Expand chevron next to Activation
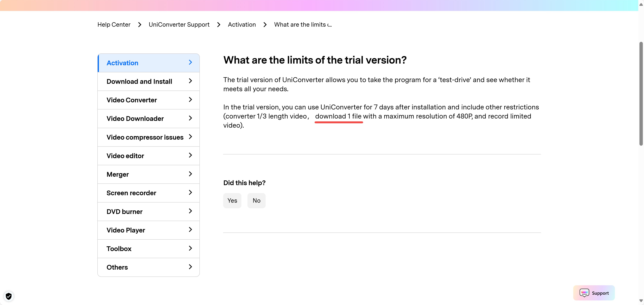 point(191,62)
